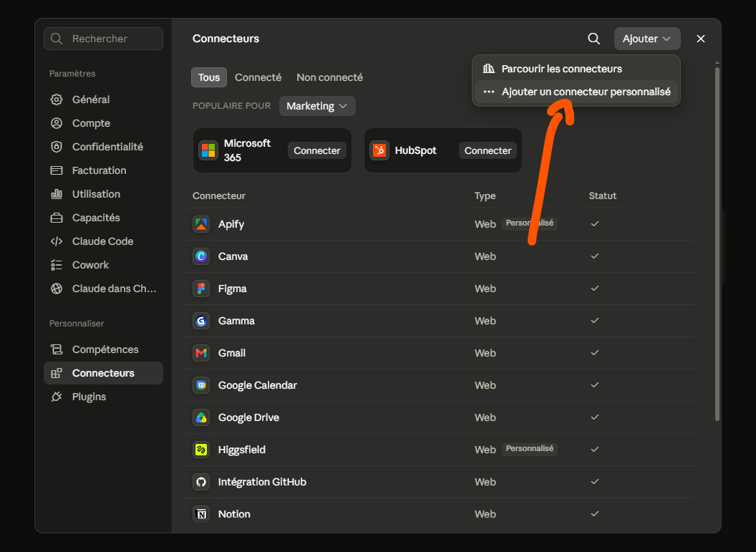The image size is (756, 552).
Task: Click the Compétences scroll icon
Action: (57, 349)
